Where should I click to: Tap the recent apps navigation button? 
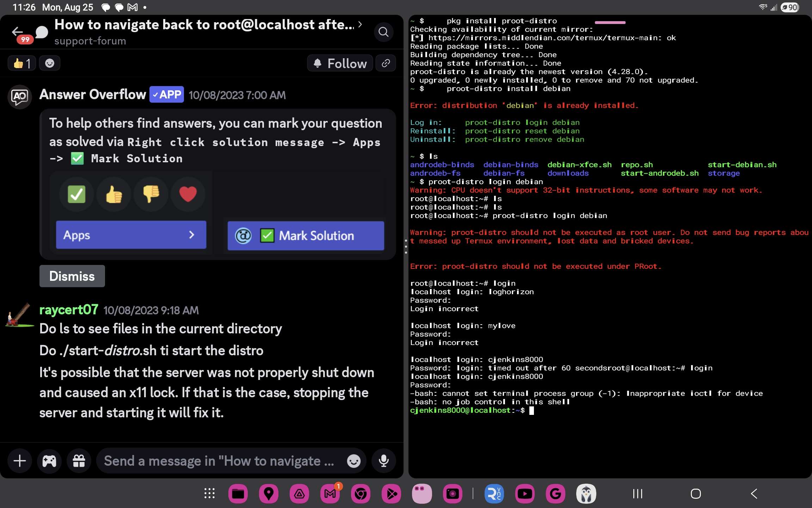638,494
